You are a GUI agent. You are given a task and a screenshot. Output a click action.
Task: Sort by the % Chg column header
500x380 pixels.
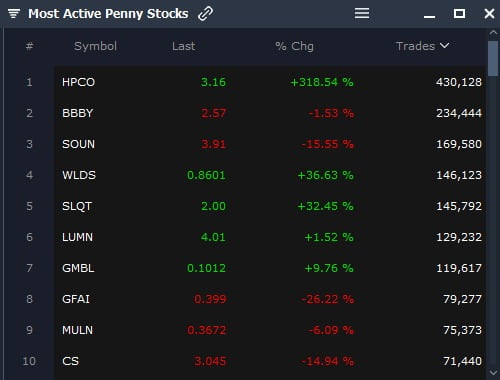pyautogui.click(x=294, y=46)
